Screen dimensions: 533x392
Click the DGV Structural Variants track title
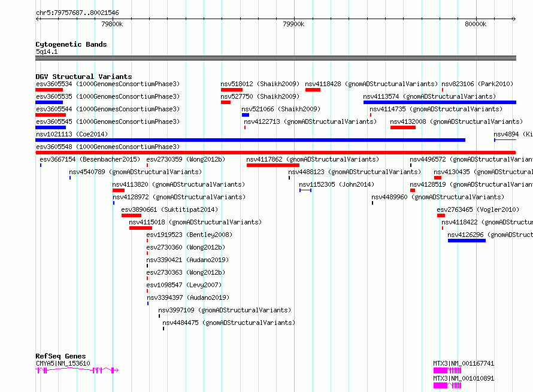pos(84,77)
